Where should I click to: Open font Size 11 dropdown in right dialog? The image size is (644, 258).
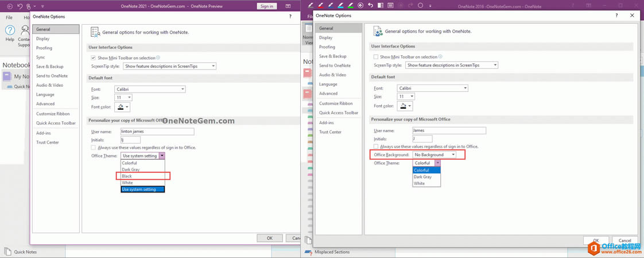(406, 97)
